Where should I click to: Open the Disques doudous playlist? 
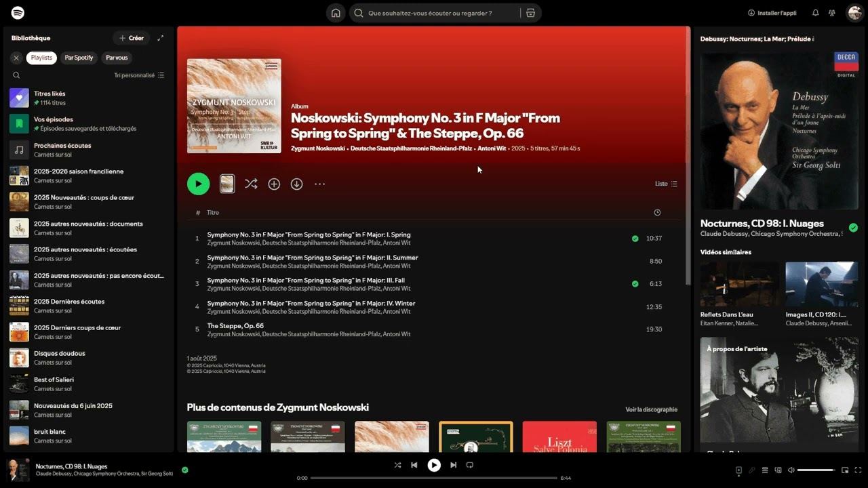[88, 358]
